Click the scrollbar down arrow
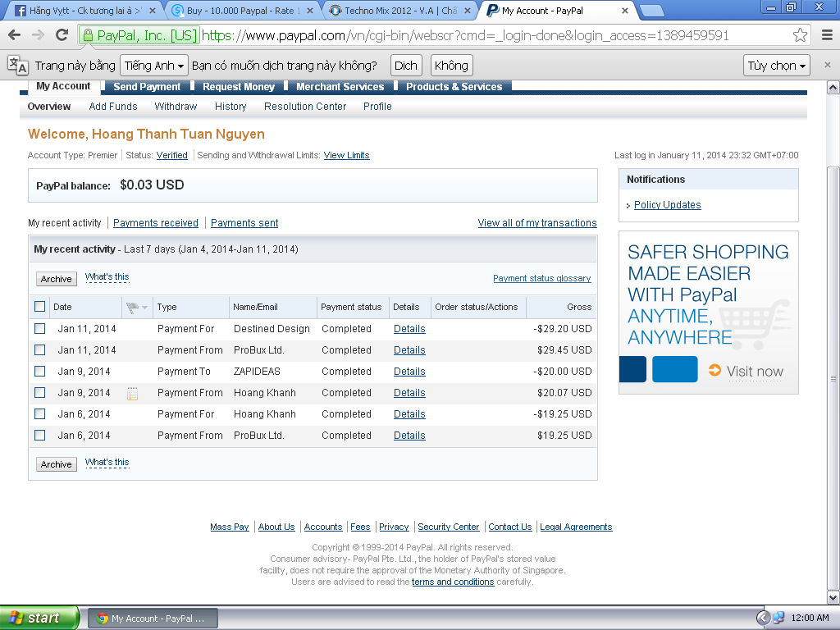The width and height of the screenshot is (840, 630). [x=833, y=597]
